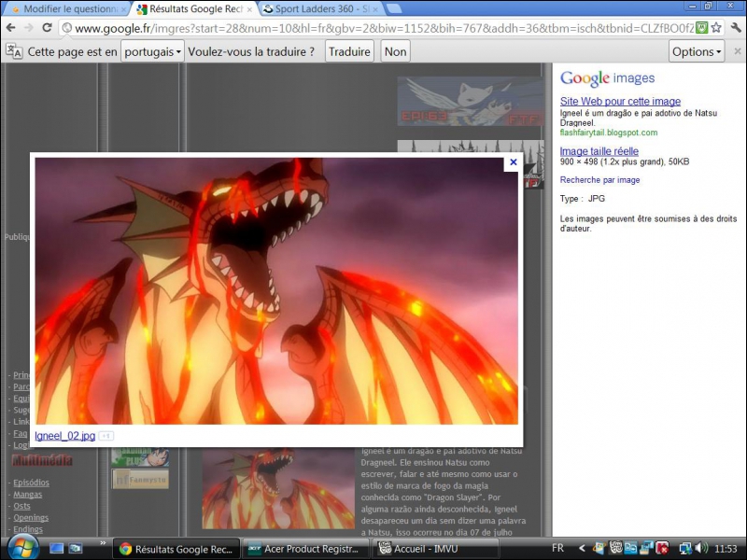
Task: Open the Windows Start orb
Action: [x=22, y=548]
